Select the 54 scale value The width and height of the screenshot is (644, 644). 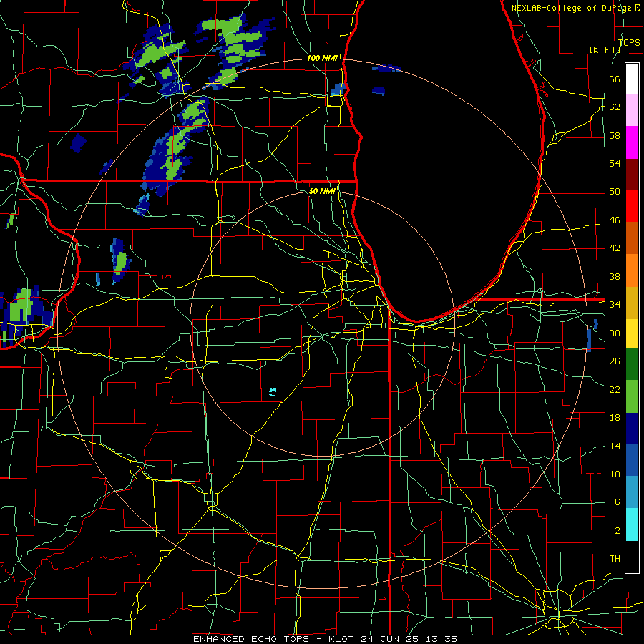coord(615,163)
